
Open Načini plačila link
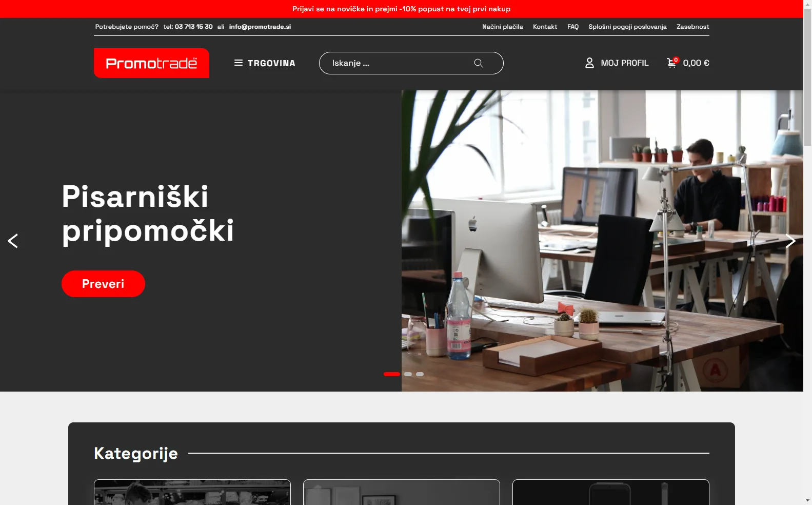(503, 27)
